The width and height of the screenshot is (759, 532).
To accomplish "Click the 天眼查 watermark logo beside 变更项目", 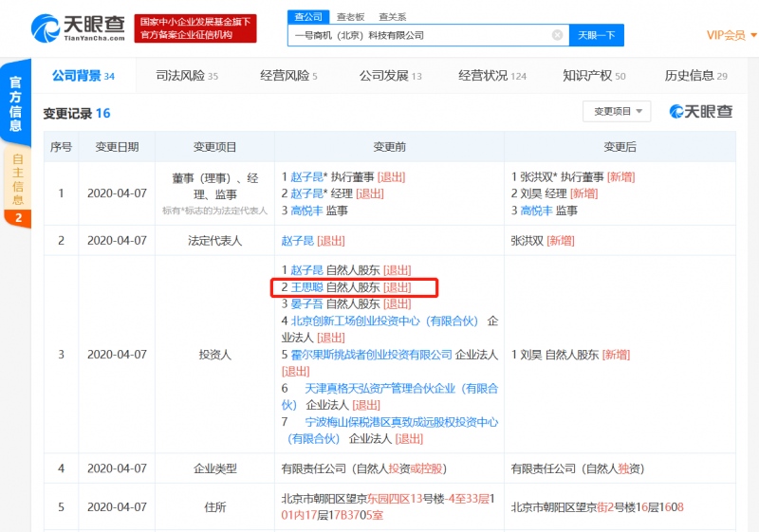I will click(701, 112).
